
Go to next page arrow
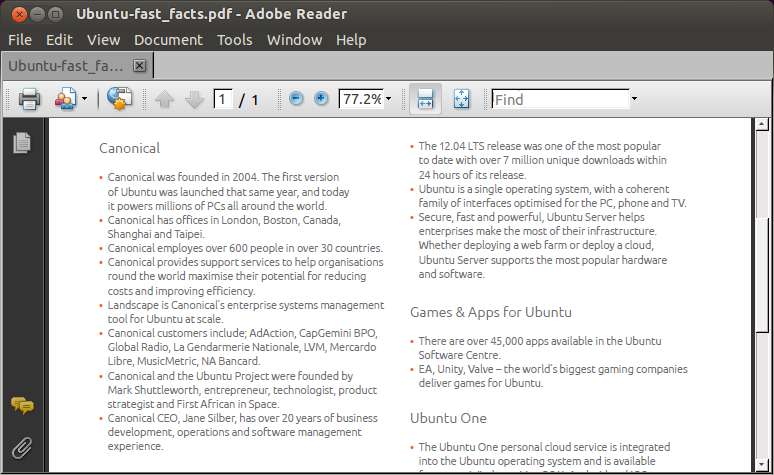tap(194, 99)
